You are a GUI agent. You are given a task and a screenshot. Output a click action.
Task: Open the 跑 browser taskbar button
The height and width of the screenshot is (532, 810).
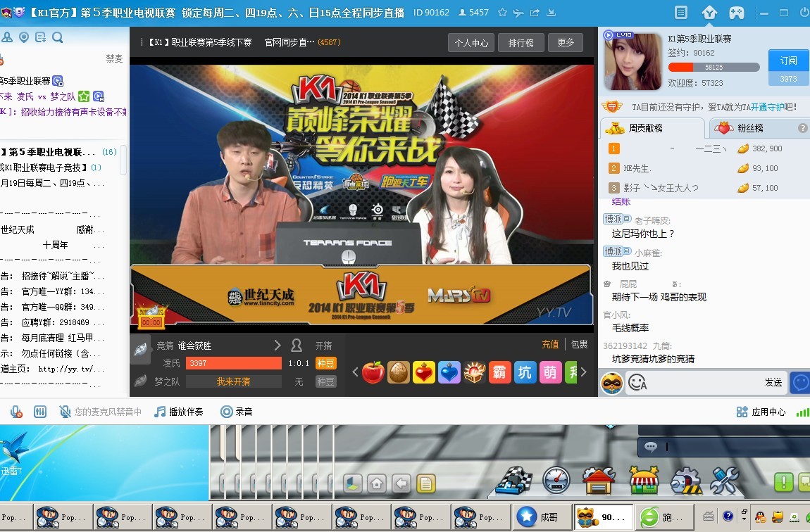663,517
